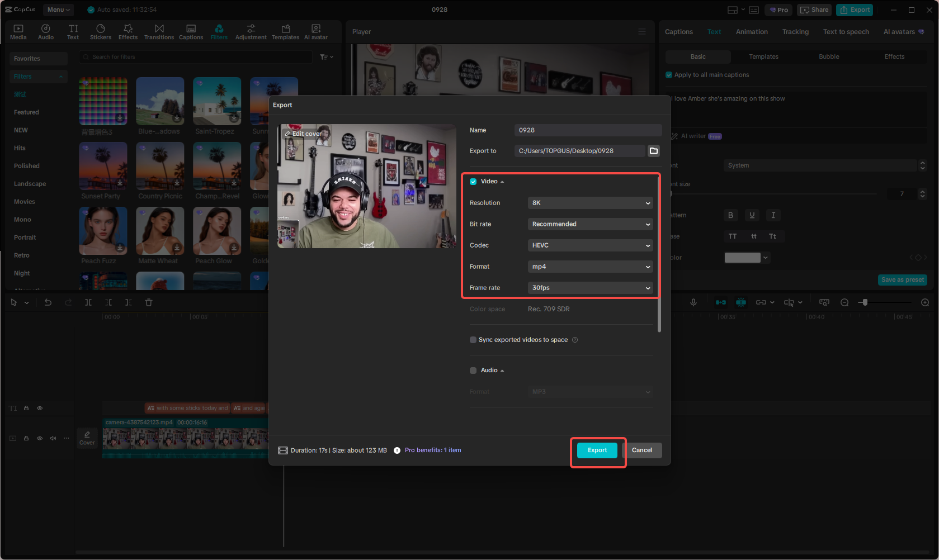Open the Frame rate dropdown showing 30fps
The height and width of the screenshot is (560, 939).
[590, 287]
